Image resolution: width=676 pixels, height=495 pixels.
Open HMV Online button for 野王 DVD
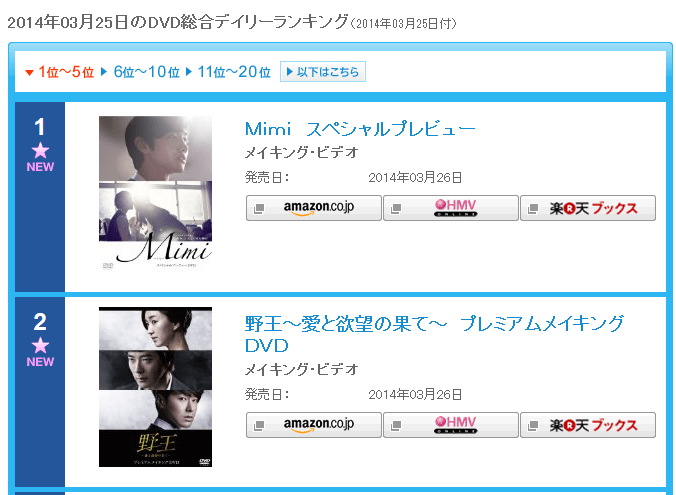pos(451,425)
